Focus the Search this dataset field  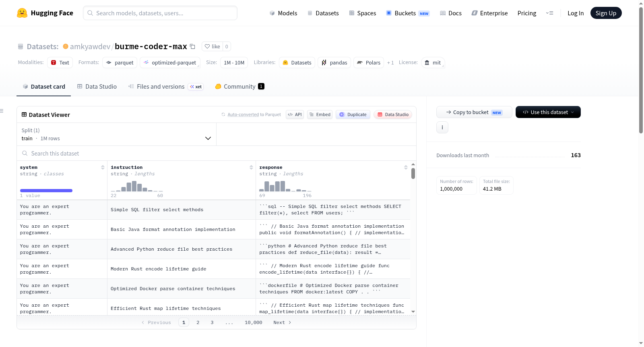217,153
